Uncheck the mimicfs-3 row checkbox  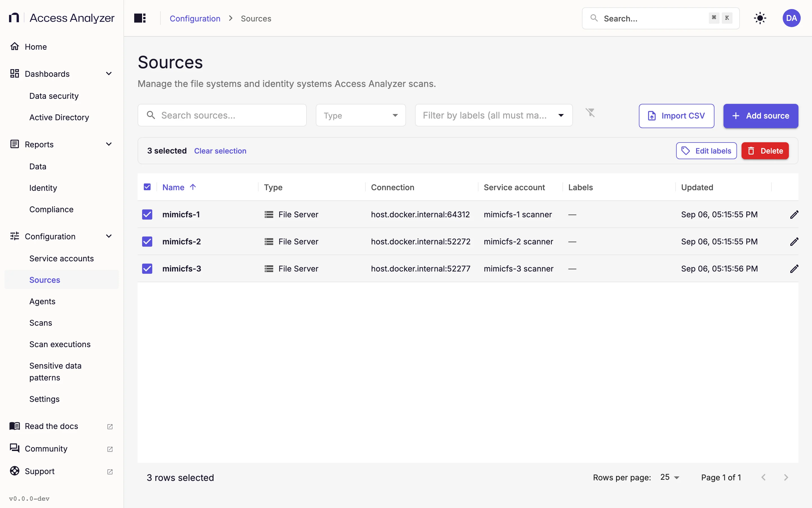click(x=147, y=269)
